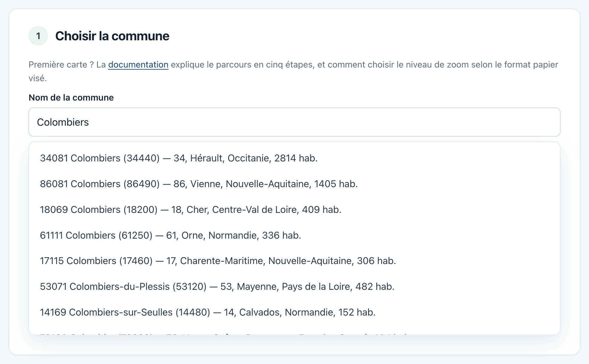Click the Choisir la commune heading
Image resolution: width=589 pixels, height=364 pixels.
112,36
